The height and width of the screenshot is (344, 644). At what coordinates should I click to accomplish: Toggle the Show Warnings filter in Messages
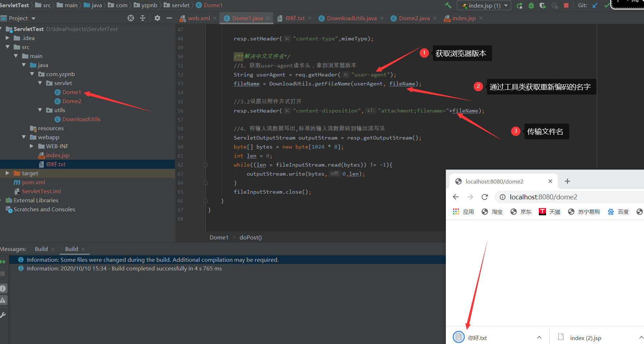[3, 300]
